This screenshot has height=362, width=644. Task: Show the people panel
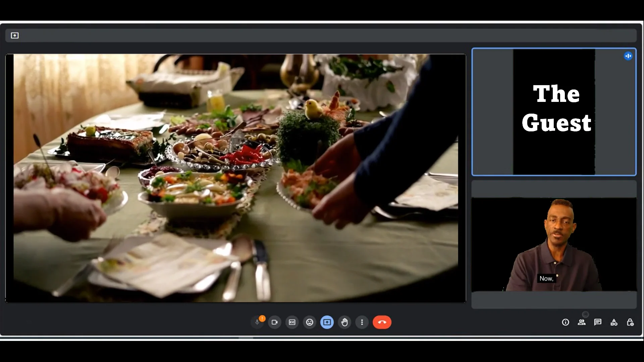[x=582, y=322]
